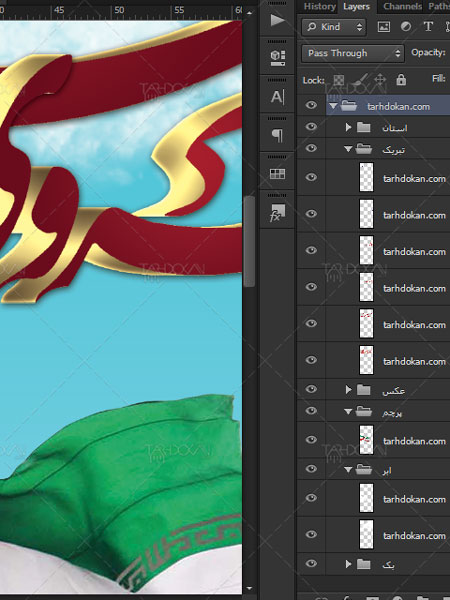Screen dimensions: 450x600
Task: Switch to the Layers tab
Action: coord(356,6)
